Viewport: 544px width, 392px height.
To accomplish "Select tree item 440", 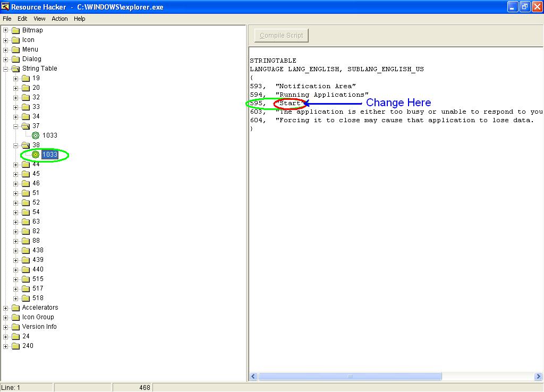I will point(38,269).
